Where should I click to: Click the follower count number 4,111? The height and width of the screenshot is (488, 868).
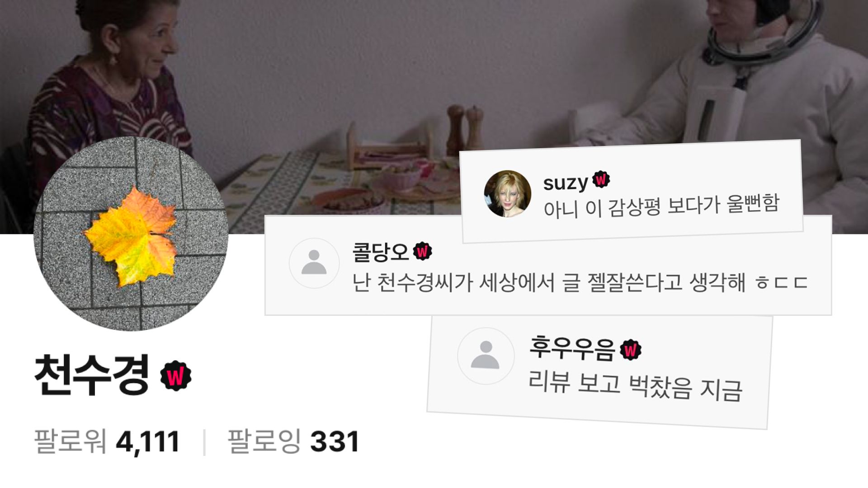[148, 441]
